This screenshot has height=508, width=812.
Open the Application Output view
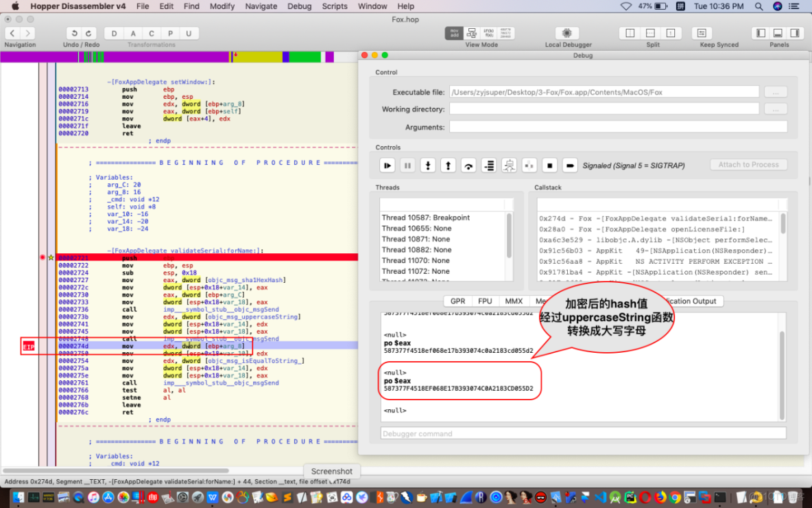[695, 301]
